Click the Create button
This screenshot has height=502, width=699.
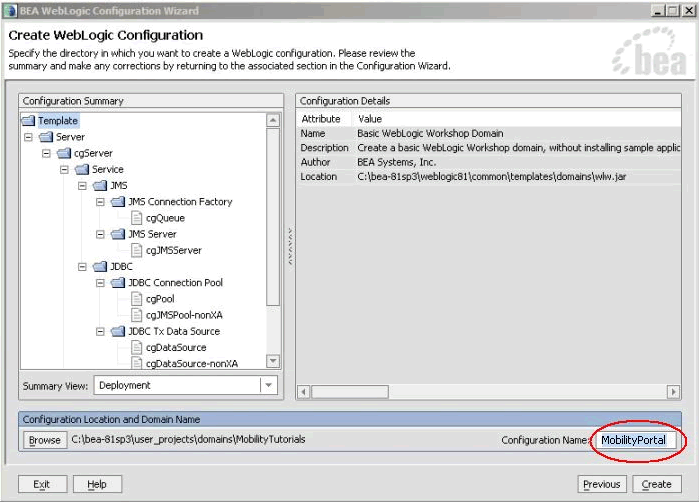pos(657,484)
